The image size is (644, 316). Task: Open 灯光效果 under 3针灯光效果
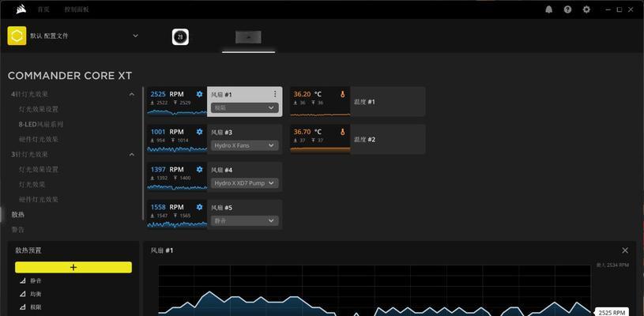(32, 184)
